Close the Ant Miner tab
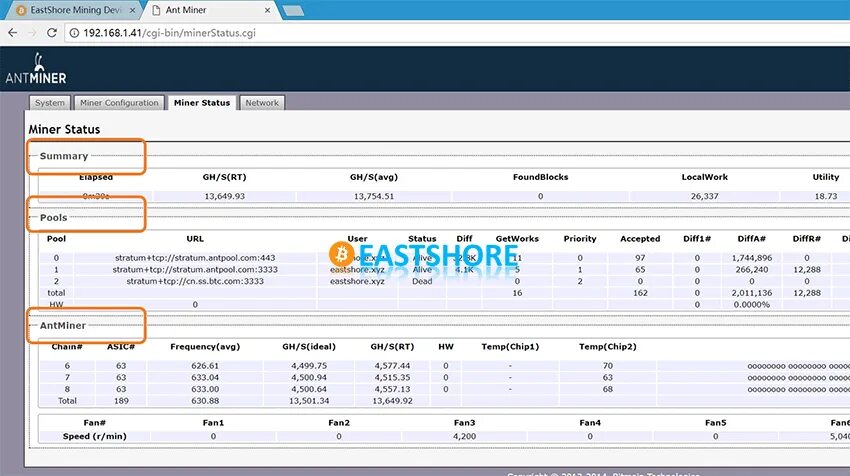The image size is (850, 476). tap(267, 10)
